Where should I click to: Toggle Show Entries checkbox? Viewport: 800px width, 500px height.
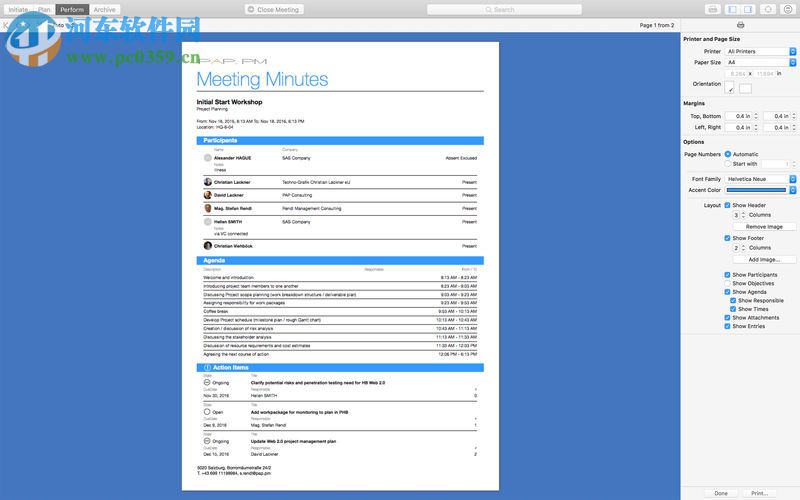[727, 326]
